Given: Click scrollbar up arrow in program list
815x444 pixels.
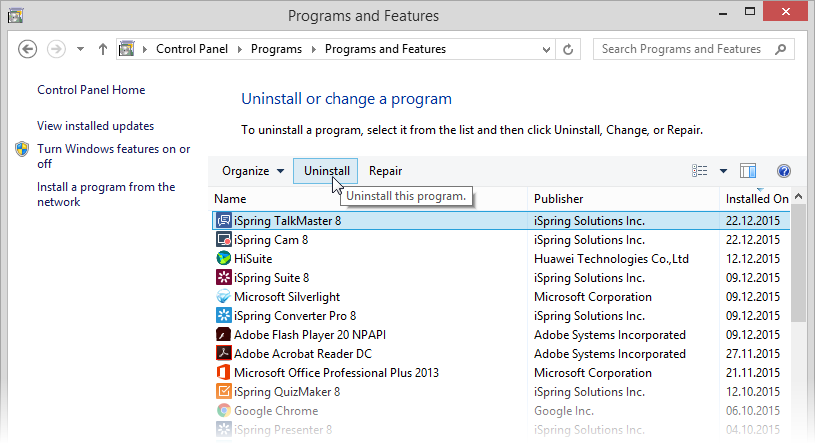Looking at the screenshot, I should tap(798, 197).
